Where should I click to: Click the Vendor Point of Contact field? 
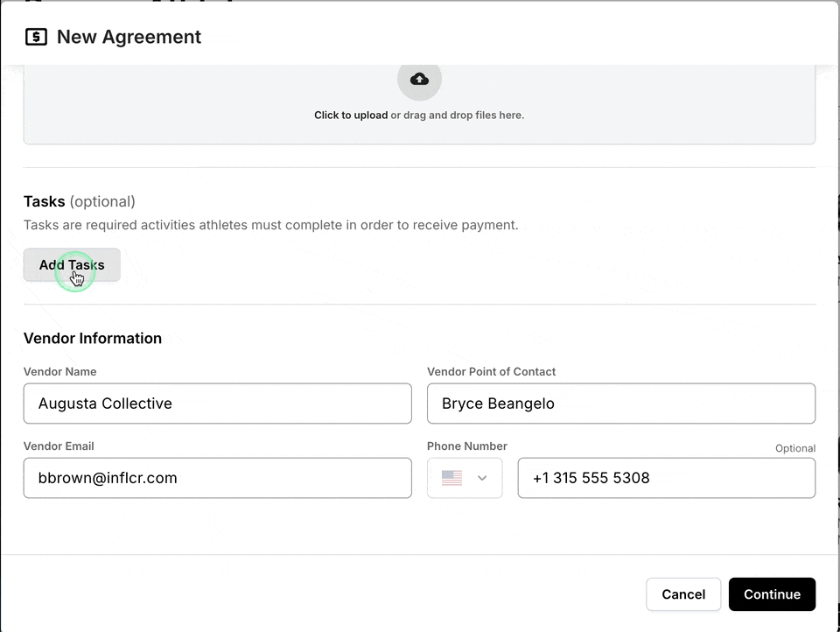tap(621, 404)
